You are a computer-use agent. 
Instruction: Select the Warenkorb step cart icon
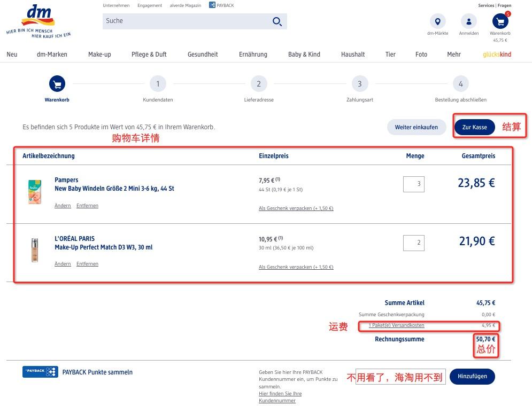[57, 84]
